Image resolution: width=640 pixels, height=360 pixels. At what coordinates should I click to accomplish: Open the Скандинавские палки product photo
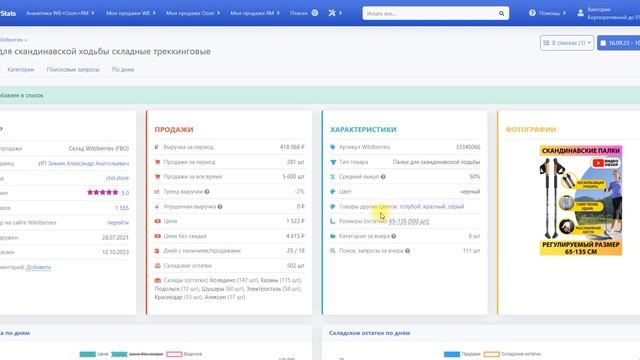pyautogui.click(x=581, y=200)
